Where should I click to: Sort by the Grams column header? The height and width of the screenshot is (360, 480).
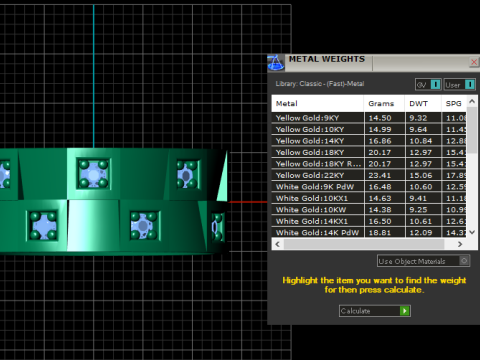pyautogui.click(x=384, y=104)
